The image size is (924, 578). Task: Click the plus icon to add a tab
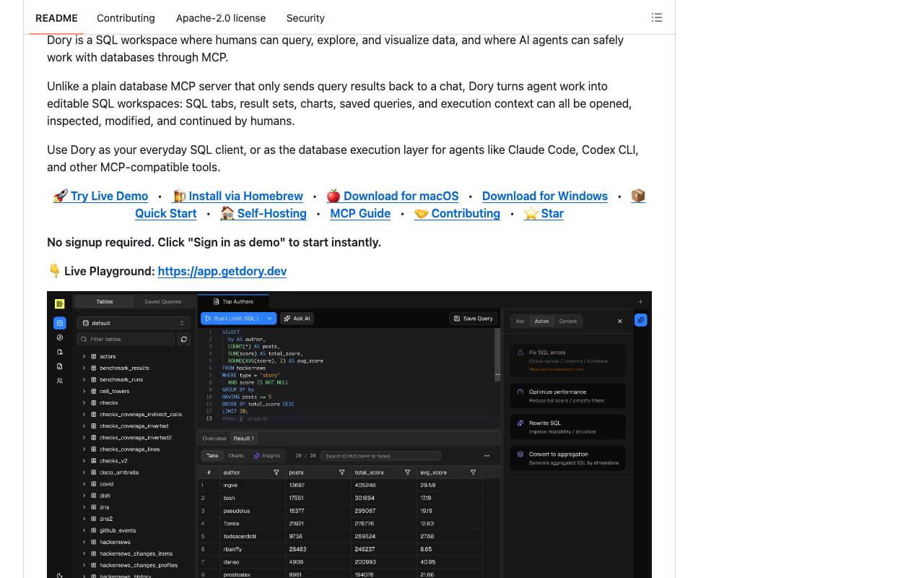(640, 301)
